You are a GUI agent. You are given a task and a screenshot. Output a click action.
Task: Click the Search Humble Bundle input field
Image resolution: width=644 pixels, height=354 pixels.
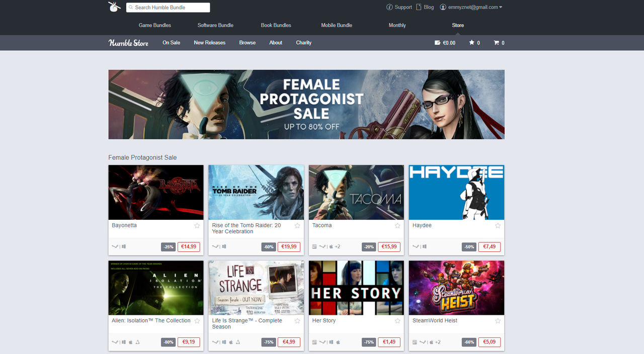tap(168, 7)
